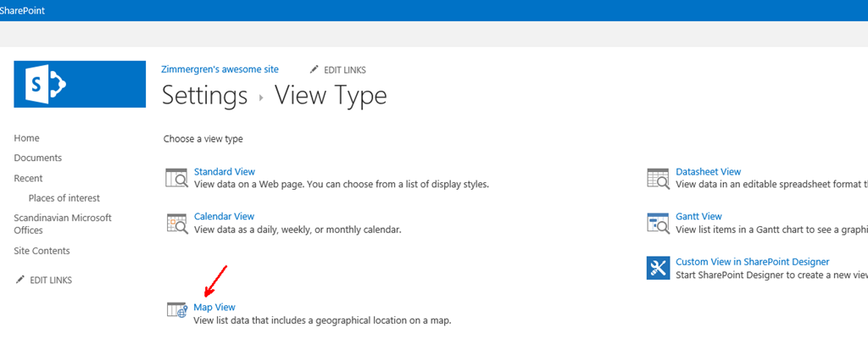The width and height of the screenshot is (868, 339).
Task: Click Map View geographical location description
Action: [322, 320]
